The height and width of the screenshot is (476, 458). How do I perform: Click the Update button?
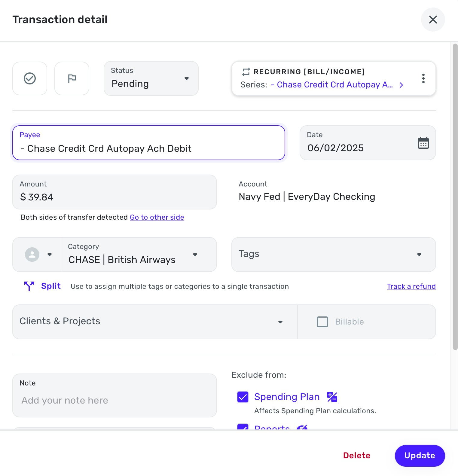(x=420, y=456)
